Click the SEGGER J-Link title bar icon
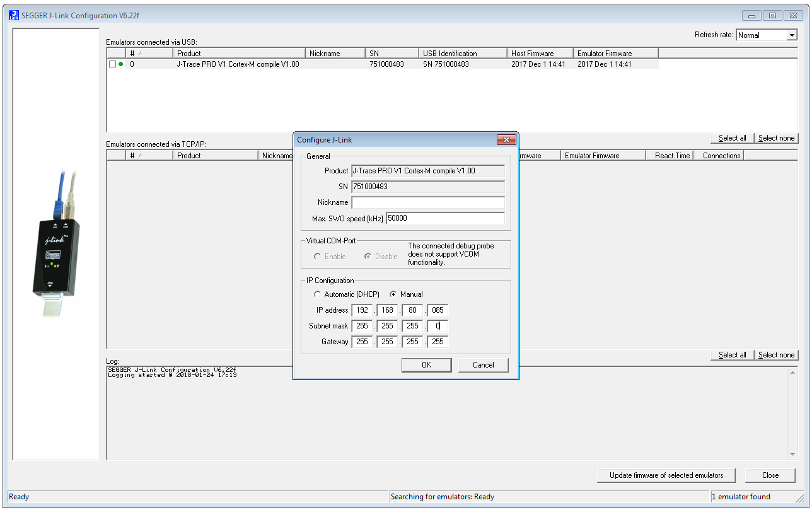Viewport: 812px width, 510px height. [x=14, y=15]
